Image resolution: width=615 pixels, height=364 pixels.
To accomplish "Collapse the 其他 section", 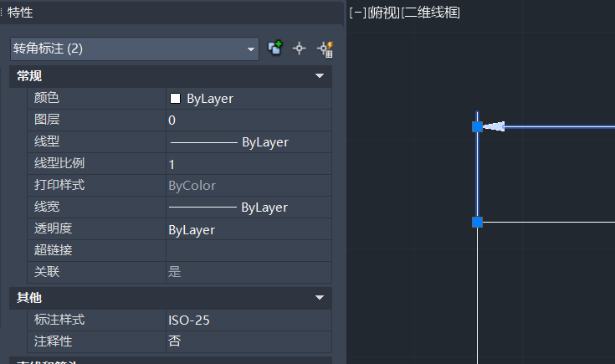I will [319, 297].
